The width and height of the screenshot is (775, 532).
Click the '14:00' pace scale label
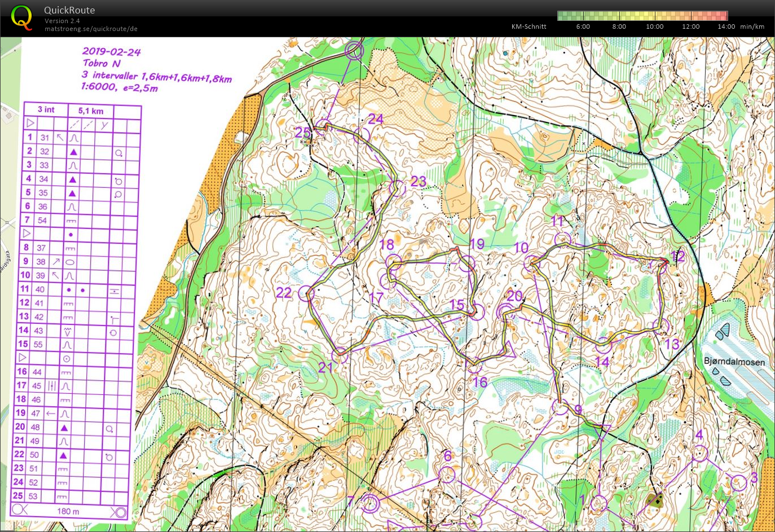tap(726, 27)
